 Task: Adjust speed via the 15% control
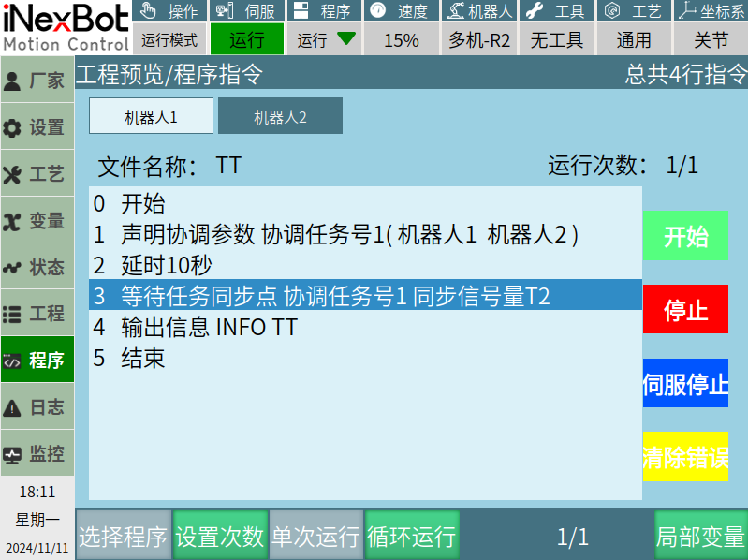401,39
